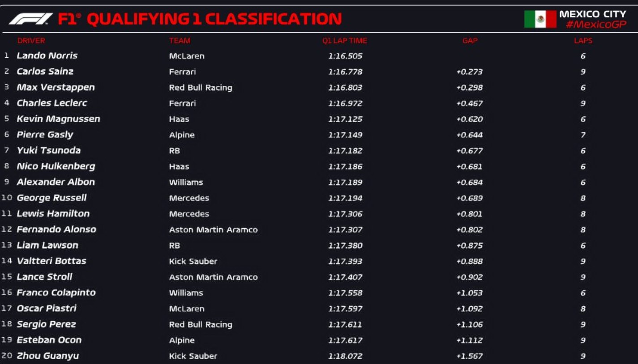This screenshot has width=638, height=364.
Task: Click the F1 logo icon
Action: pyautogui.click(x=30, y=19)
